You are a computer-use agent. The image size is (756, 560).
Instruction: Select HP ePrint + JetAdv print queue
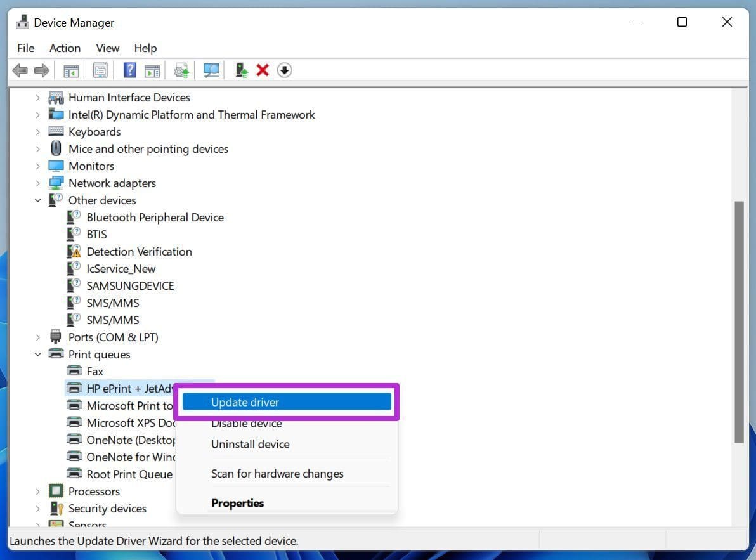129,388
